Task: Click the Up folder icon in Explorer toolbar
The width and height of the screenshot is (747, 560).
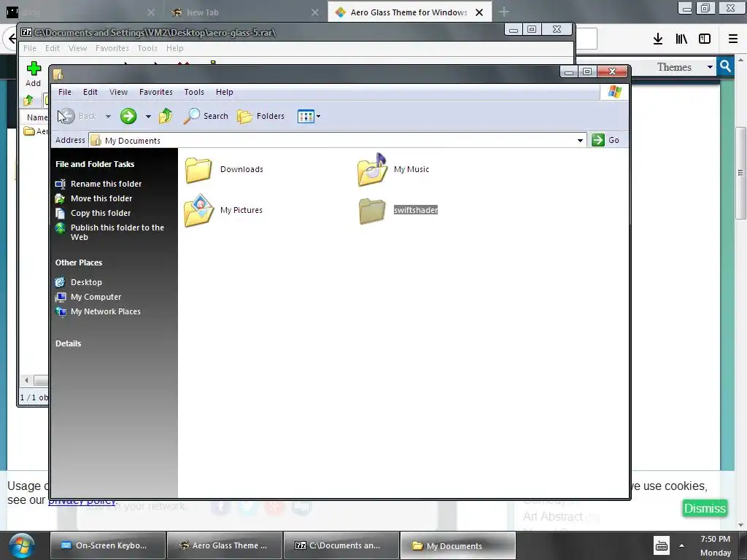Action: pyautogui.click(x=166, y=116)
